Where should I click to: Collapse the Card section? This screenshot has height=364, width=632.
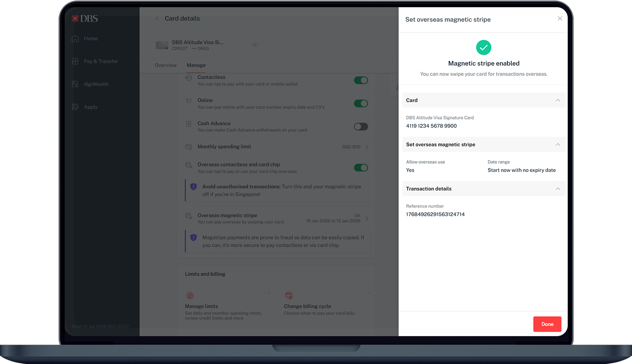(x=558, y=100)
